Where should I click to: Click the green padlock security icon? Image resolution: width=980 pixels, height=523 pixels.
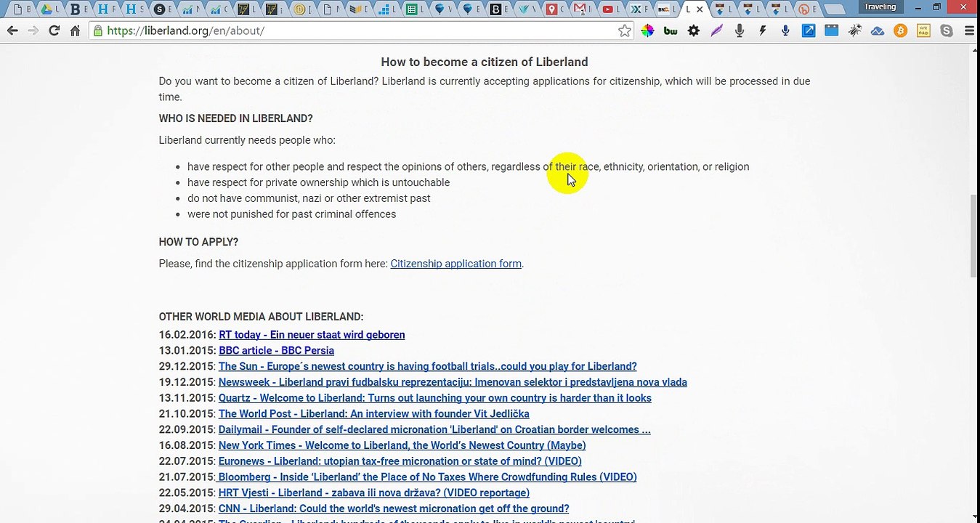[x=98, y=31]
